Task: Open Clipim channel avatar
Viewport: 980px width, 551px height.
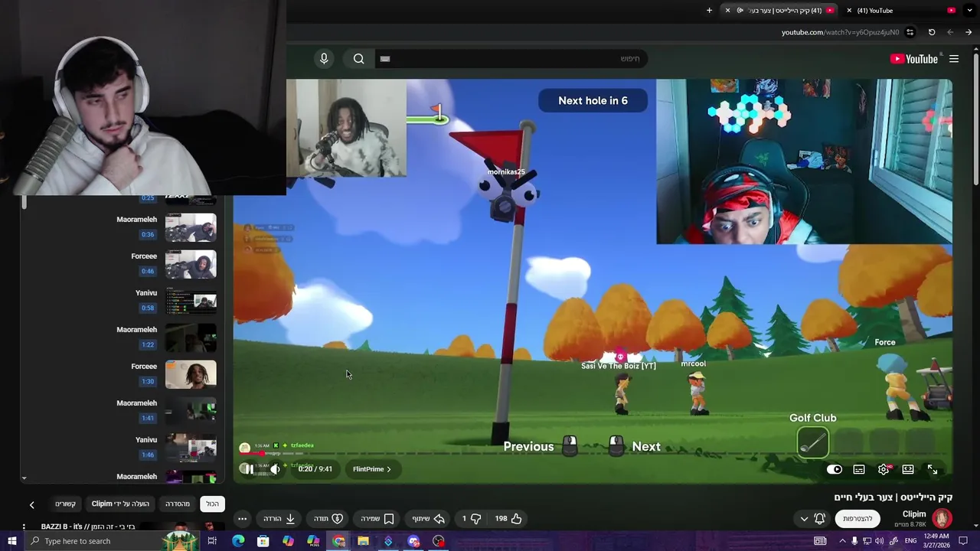Action: (x=942, y=518)
